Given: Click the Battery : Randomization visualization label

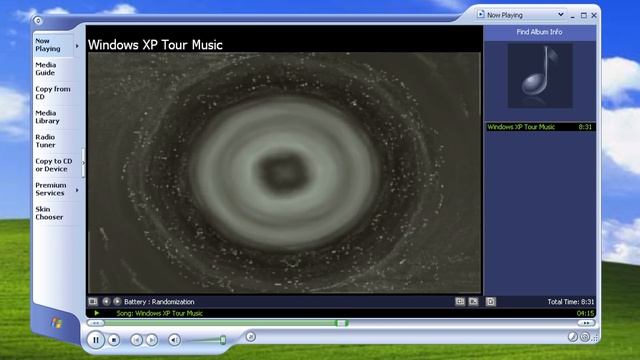Looking at the screenshot, I should (159, 302).
